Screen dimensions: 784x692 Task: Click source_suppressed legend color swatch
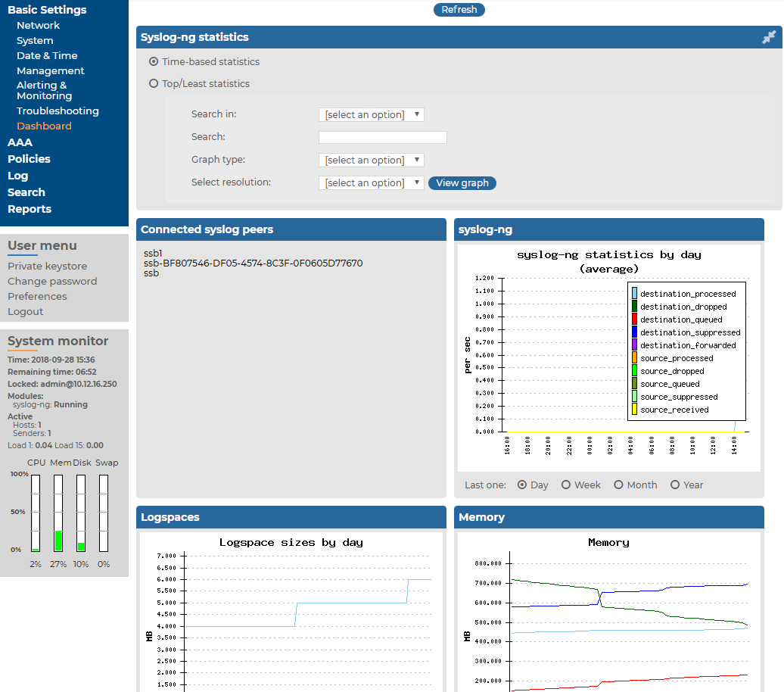[634, 397]
